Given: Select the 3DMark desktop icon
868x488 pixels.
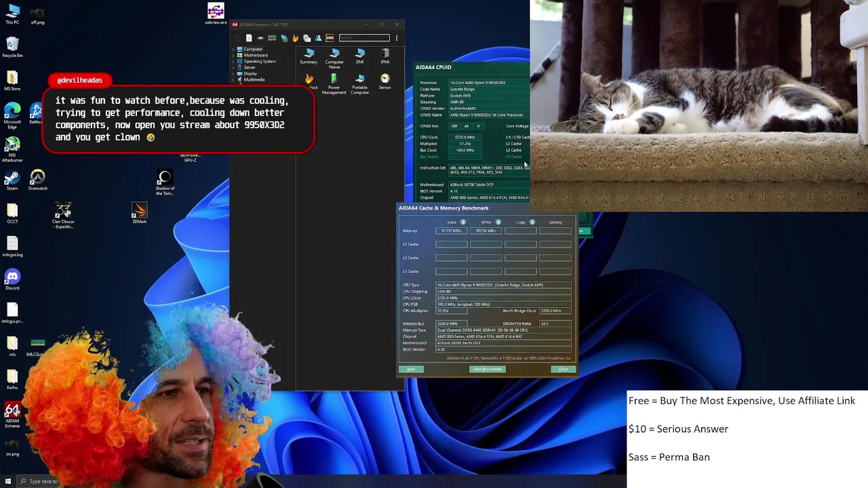Looking at the screenshot, I should pos(139,213).
